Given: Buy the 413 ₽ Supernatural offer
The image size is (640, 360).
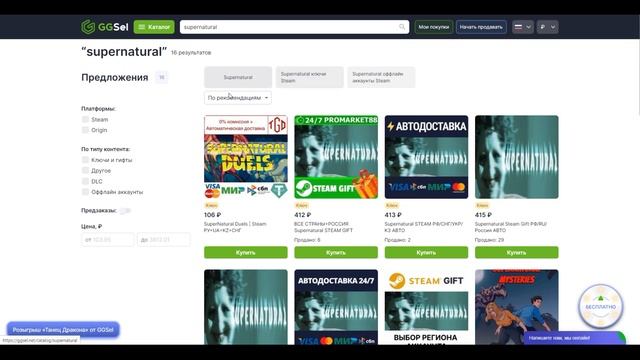Looking at the screenshot, I should (x=426, y=252).
